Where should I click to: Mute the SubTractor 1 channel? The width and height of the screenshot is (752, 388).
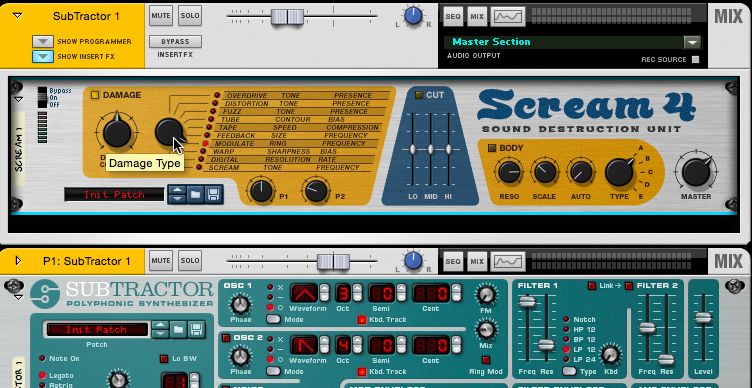161,16
